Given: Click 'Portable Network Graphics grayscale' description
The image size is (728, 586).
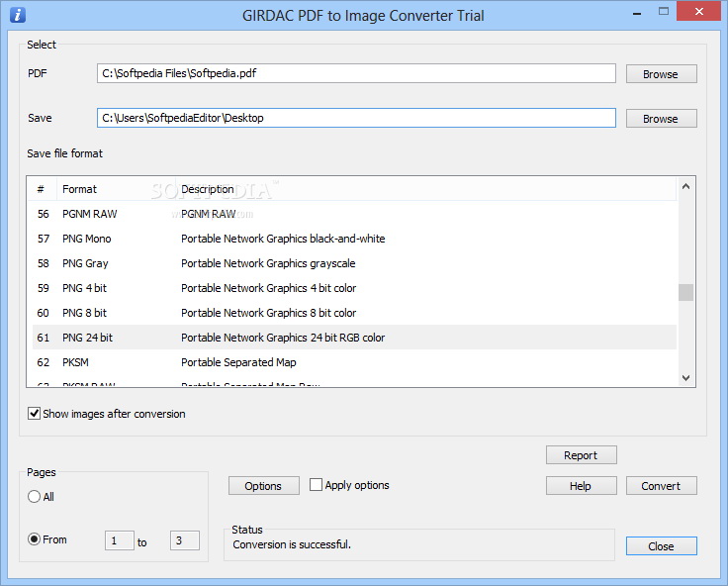Looking at the screenshot, I should pyautogui.click(x=268, y=263).
